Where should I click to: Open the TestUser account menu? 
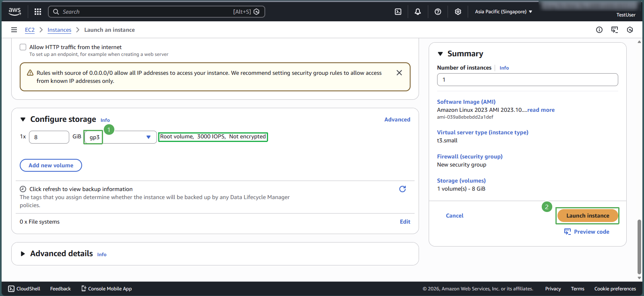pos(626,15)
